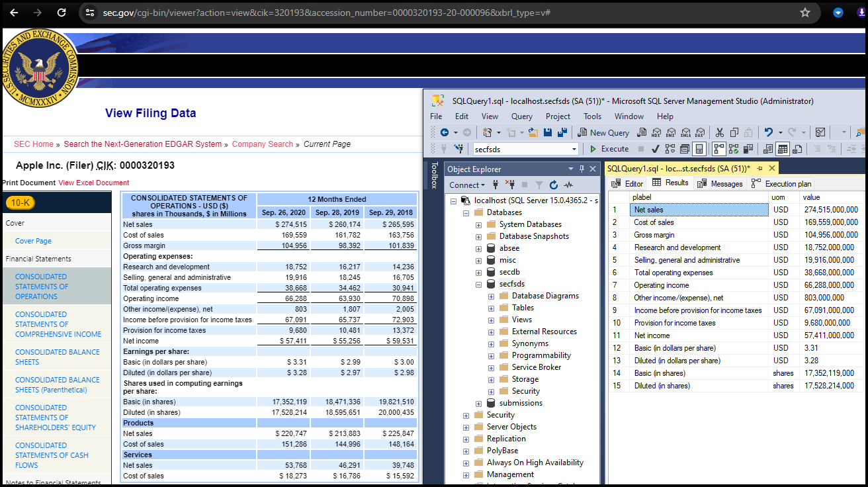Screen dimensions: 868x487
Task: Expand the submissions database node
Action: point(478,403)
